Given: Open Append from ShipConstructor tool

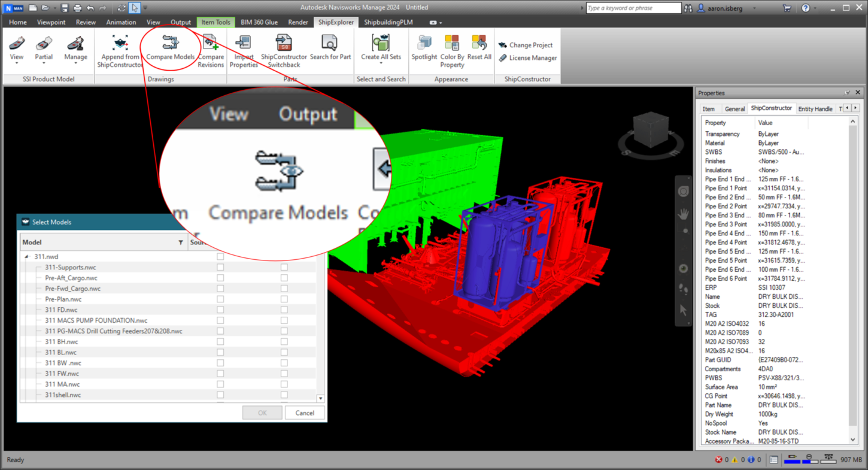Looking at the screenshot, I should pos(120,43).
